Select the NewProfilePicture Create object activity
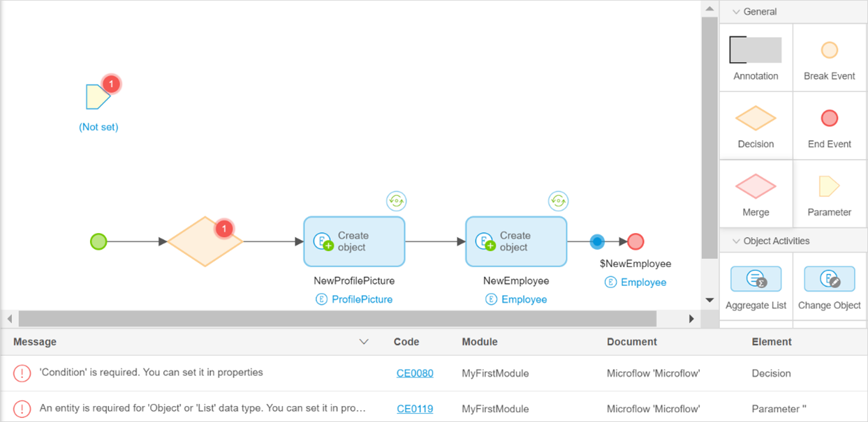Screen dimensions: 868x422 (354, 241)
